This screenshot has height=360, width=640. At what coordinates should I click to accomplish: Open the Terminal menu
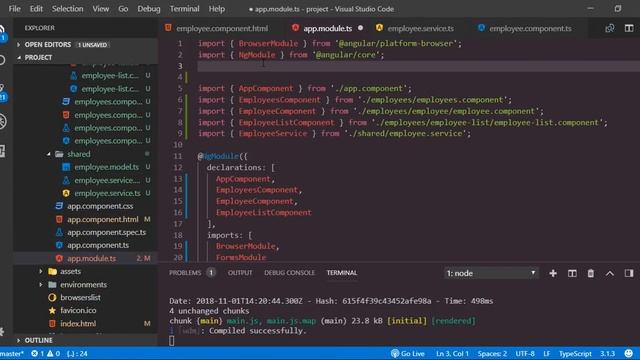pos(184,9)
